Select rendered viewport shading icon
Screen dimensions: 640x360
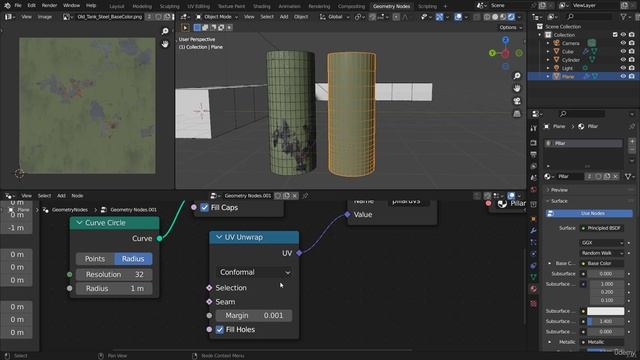pos(511,17)
